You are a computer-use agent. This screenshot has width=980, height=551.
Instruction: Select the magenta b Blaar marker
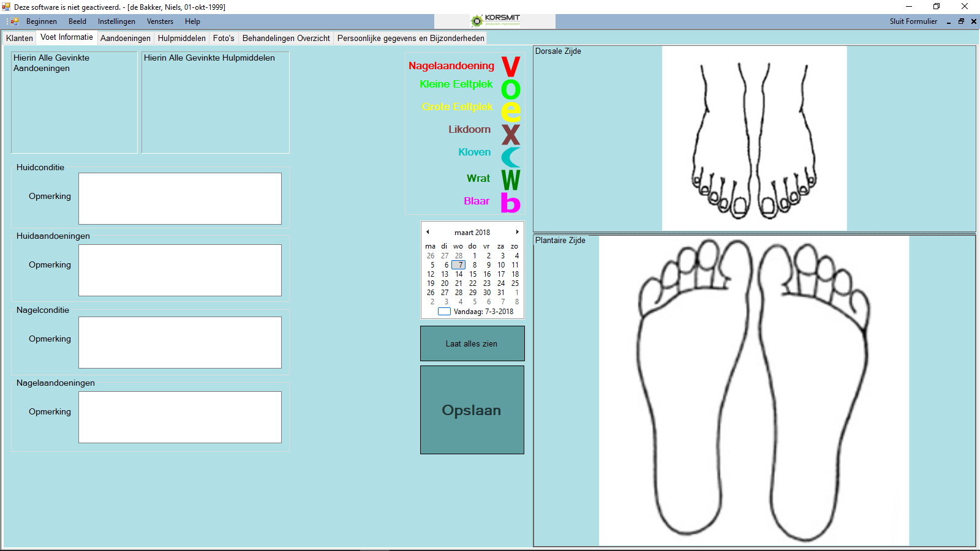tap(510, 203)
